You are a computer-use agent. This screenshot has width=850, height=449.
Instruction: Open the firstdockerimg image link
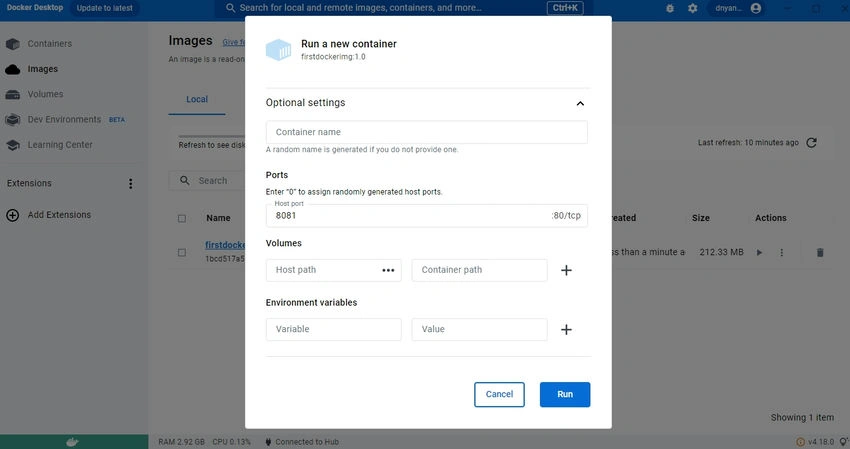(225, 245)
